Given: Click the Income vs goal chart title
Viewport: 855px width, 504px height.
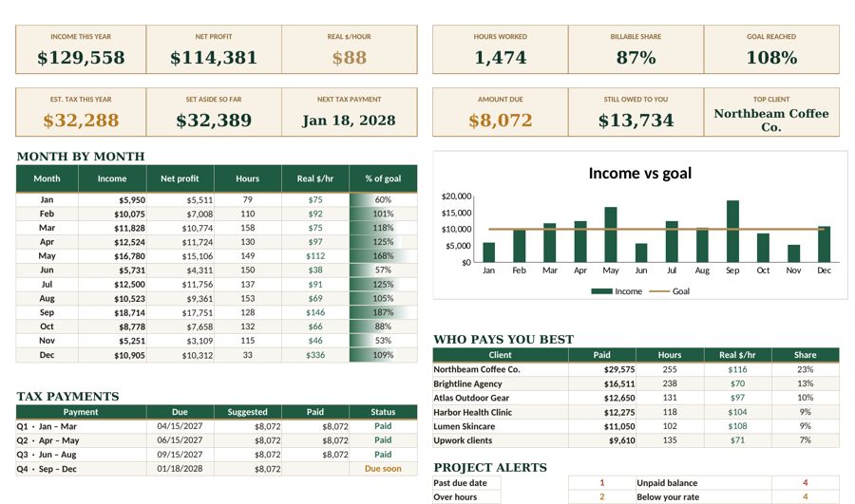Looking at the screenshot, I should coord(639,174).
